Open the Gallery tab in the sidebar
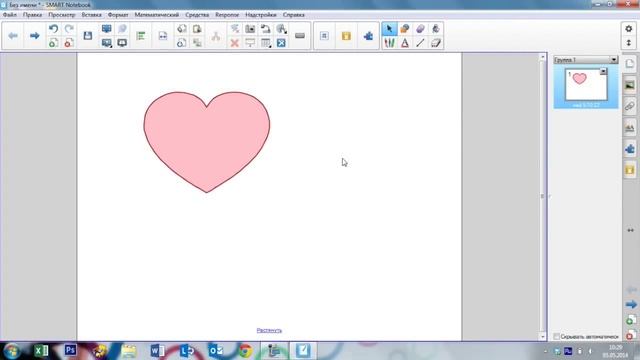Viewport: 640px width, 360px height. pyautogui.click(x=630, y=85)
